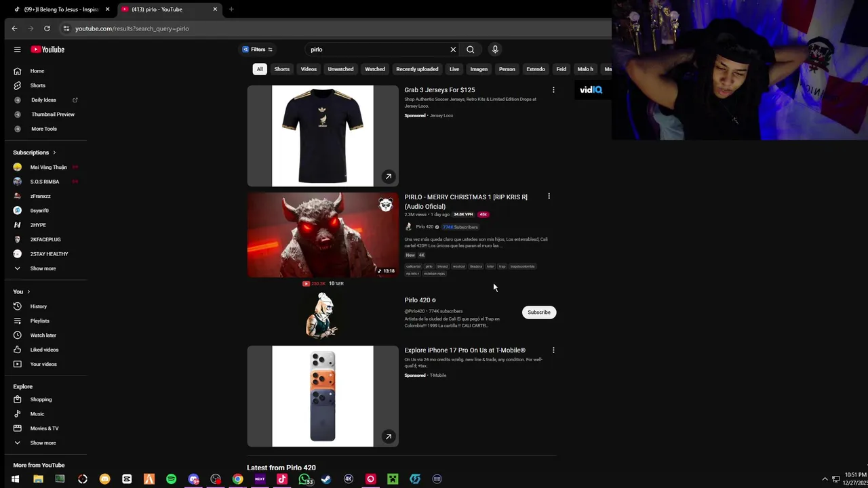Open Movies & TV under Explore
This screenshot has height=488, width=868.
tap(45, 428)
